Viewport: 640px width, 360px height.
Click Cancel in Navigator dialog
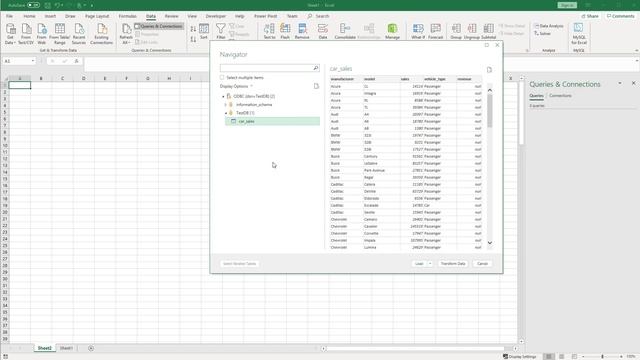[x=482, y=264]
